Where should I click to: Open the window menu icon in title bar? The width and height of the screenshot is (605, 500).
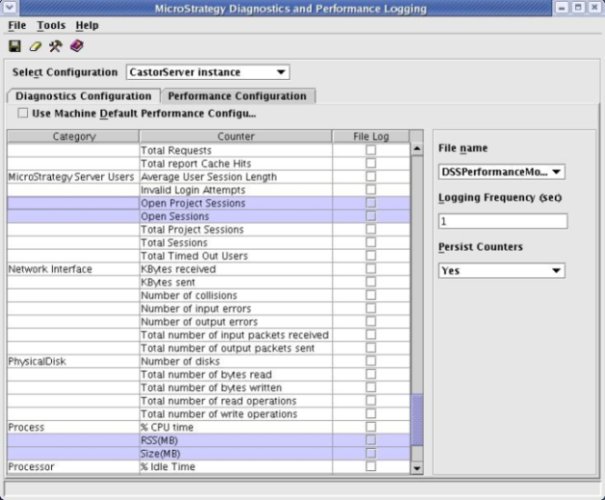pyautogui.click(x=10, y=8)
